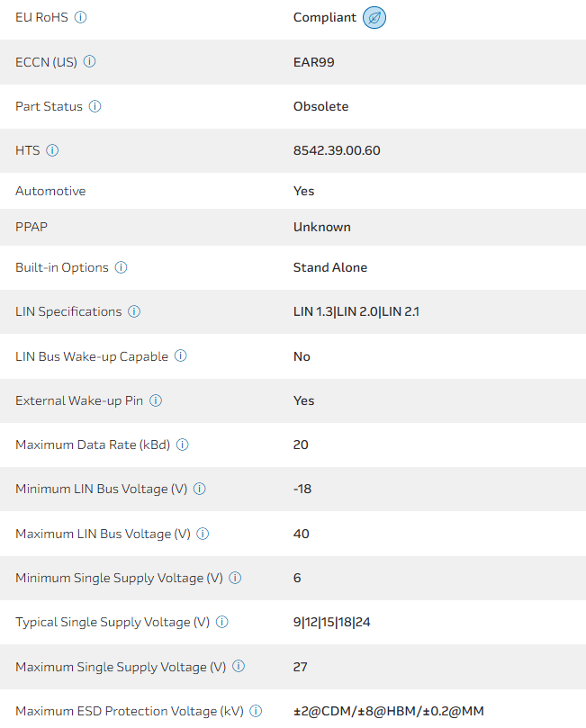Click the info icon next to EU RoHS

[81, 17]
